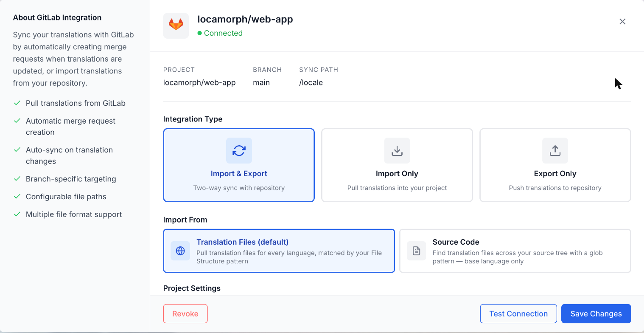Image resolution: width=644 pixels, height=333 pixels.
Task: Click Pull translations into your project description
Action: [x=397, y=188]
